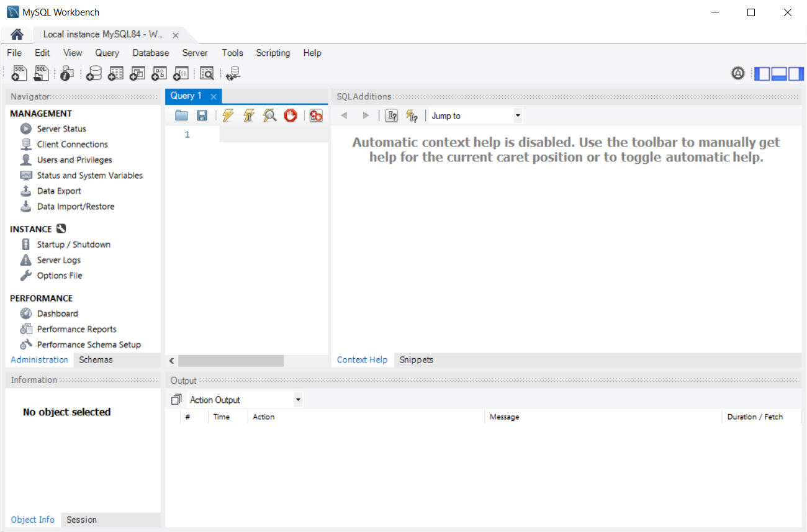Create a new stored procedure icon

coord(159,73)
